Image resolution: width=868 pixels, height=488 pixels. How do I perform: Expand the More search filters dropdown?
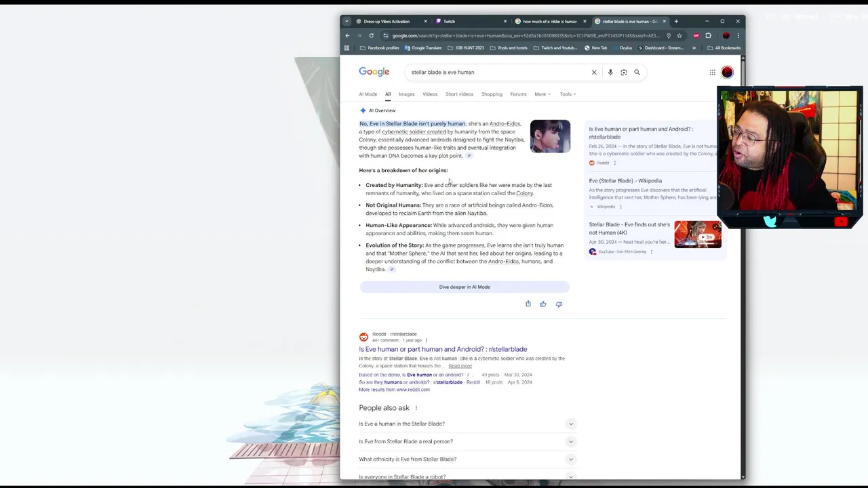pyautogui.click(x=542, y=94)
